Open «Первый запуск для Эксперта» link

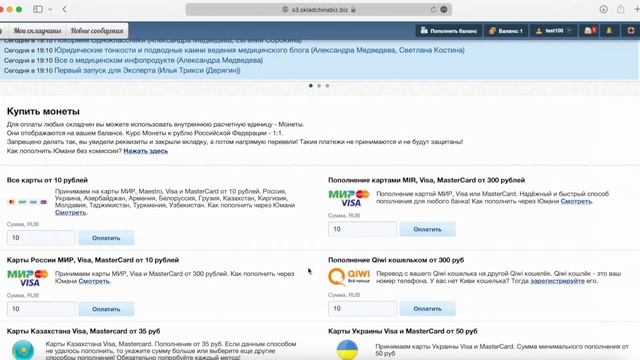pyautogui.click(x=147, y=70)
